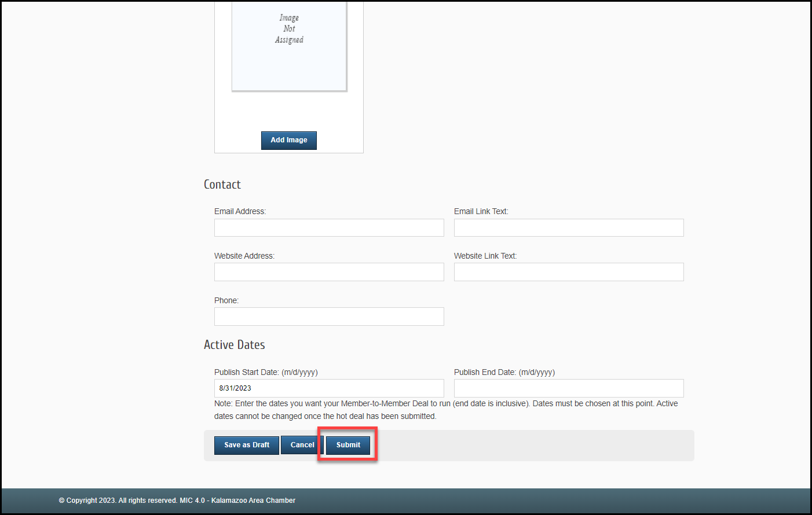812x515 pixels.
Task: Click the 'Publish Start Date: (m/d/yyyy)' label
Action: click(x=266, y=372)
